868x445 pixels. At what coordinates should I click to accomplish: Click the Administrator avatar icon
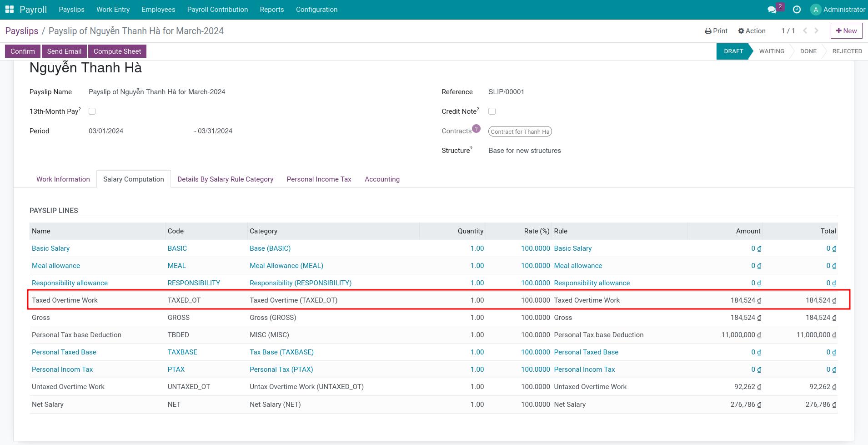click(x=816, y=10)
